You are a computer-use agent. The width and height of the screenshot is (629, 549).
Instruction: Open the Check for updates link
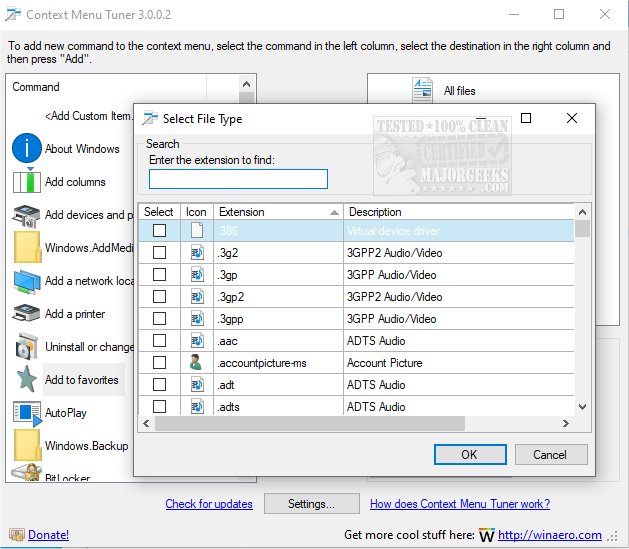[208, 504]
